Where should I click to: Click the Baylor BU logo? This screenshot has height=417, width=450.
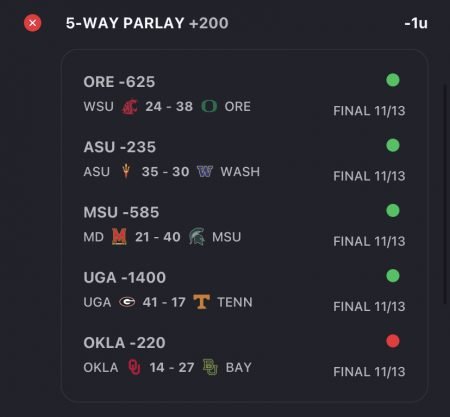(x=210, y=367)
